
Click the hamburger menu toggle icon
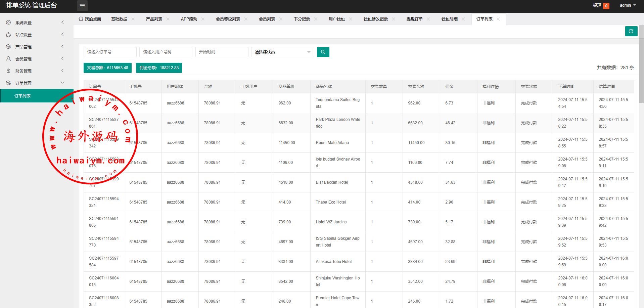click(x=82, y=6)
